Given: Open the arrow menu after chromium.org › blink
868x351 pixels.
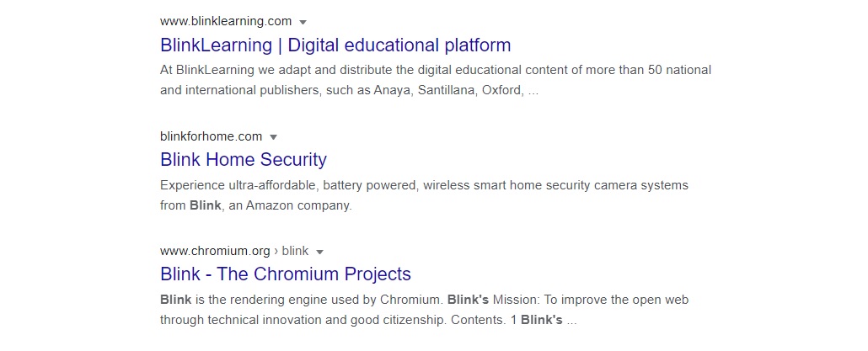Looking at the screenshot, I should pyautogui.click(x=320, y=251).
